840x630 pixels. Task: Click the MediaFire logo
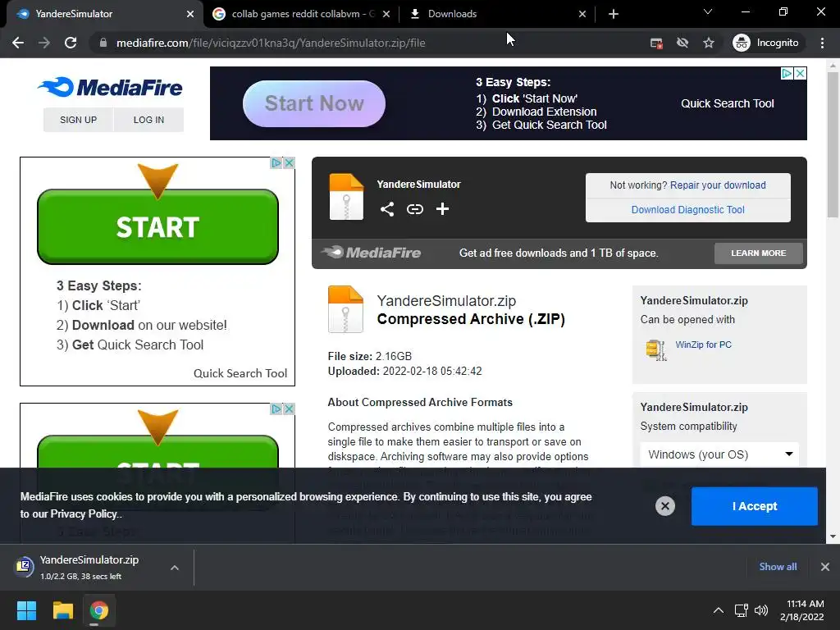click(111, 87)
